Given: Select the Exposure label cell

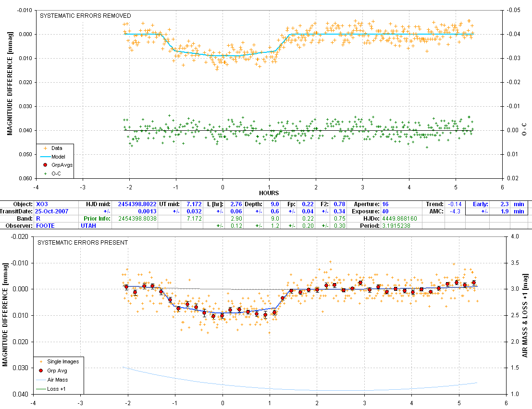Looking at the screenshot, I should point(365,211).
